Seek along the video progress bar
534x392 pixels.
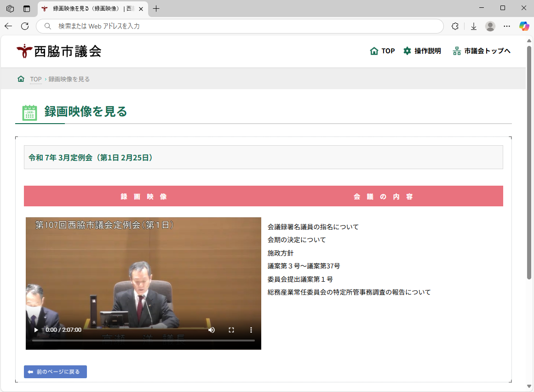coord(144,340)
